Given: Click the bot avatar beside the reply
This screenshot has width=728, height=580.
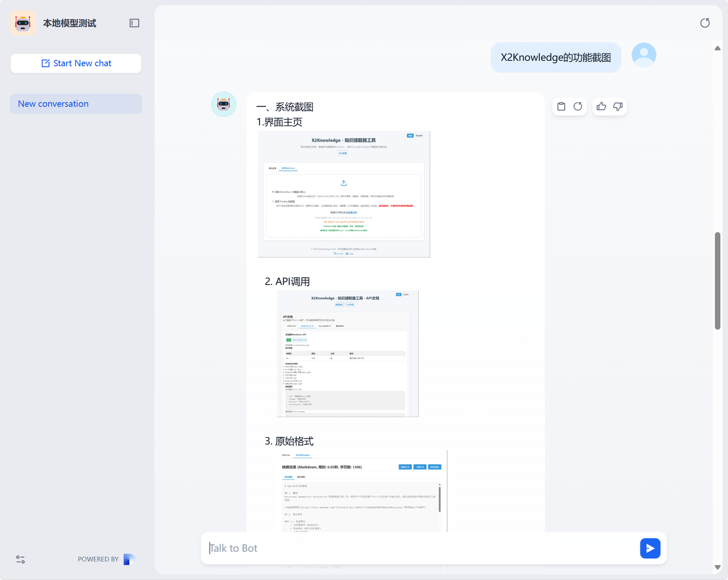Looking at the screenshot, I should pyautogui.click(x=223, y=104).
